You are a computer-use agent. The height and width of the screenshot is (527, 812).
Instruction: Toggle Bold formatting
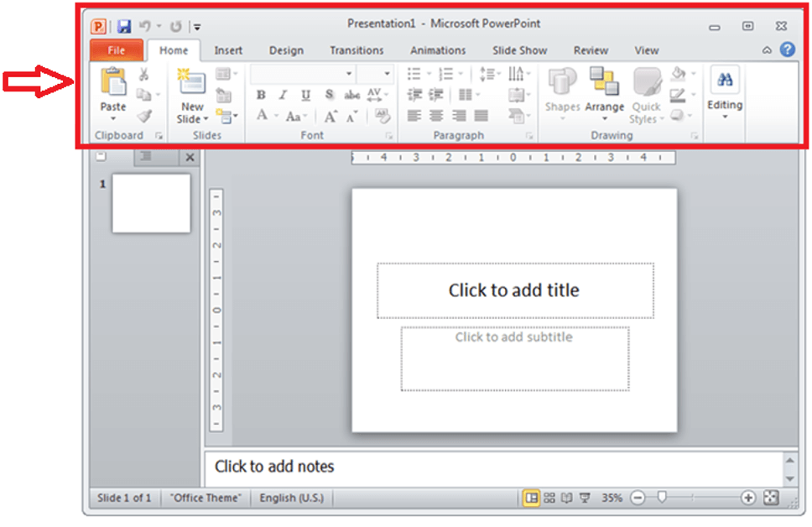261,95
